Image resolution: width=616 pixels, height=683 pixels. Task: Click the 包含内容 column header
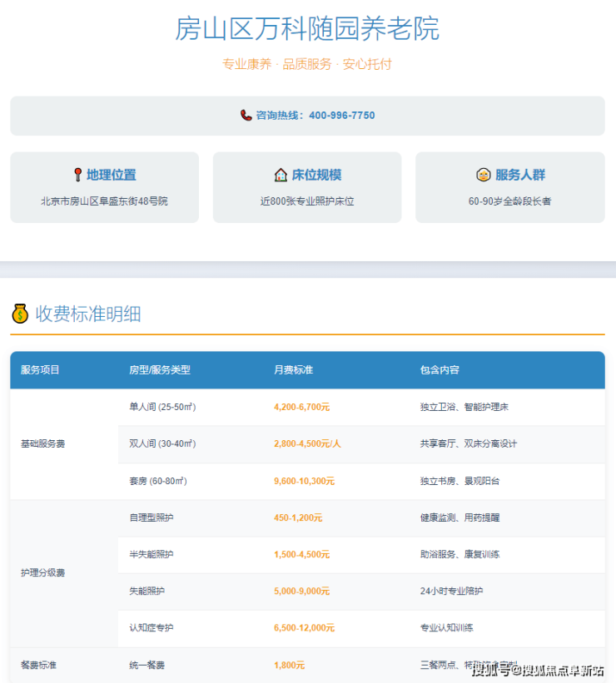click(440, 370)
